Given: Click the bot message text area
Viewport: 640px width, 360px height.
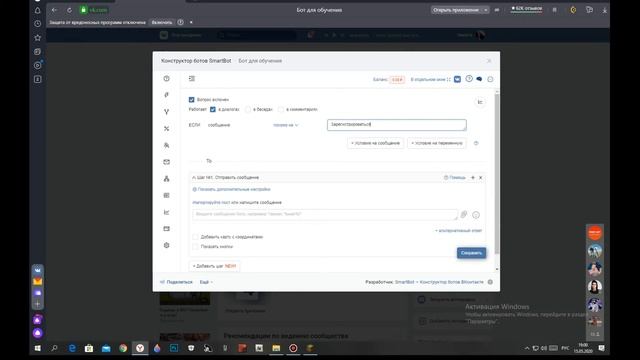Looking at the screenshot, I should pyautogui.click(x=325, y=215).
